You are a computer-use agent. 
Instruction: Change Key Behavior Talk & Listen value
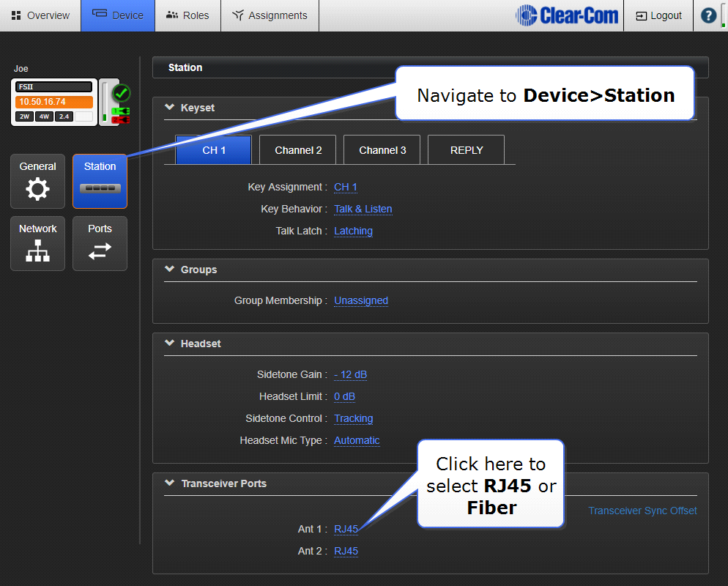(x=363, y=209)
